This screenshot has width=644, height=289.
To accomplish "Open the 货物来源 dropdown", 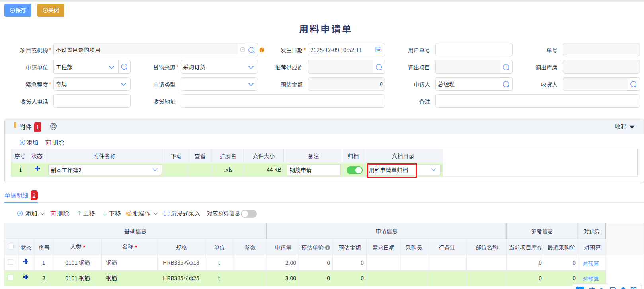I will pyautogui.click(x=251, y=67).
